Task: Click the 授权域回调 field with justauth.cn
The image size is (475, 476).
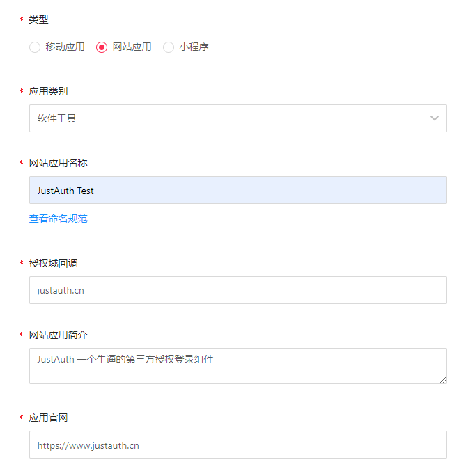Action: [x=238, y=290]
